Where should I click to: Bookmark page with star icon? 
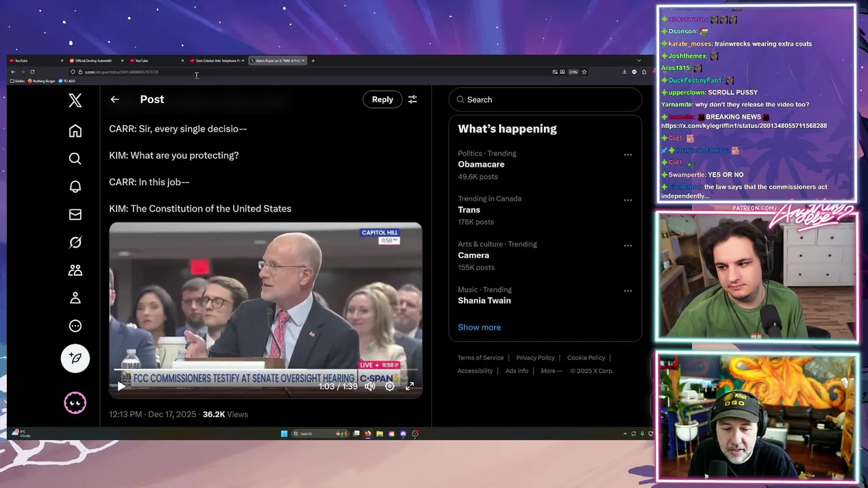click(584, 72)
